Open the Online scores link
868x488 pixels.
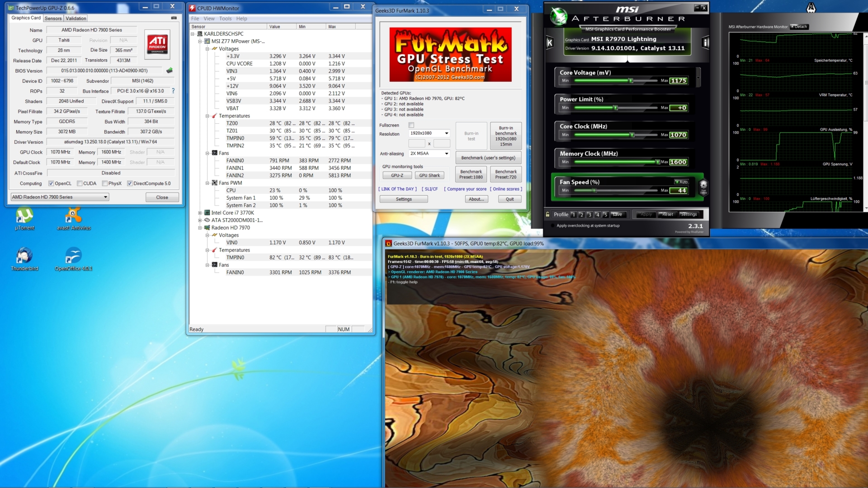tap(506, 189)
